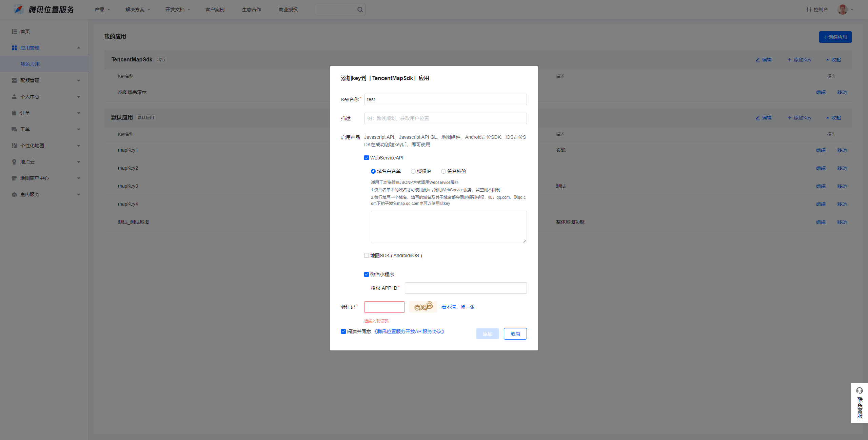The width and height of the screenshot is (868, 440).
Task: Click the 控制台 console icon
Action: [x=809, y=9]
